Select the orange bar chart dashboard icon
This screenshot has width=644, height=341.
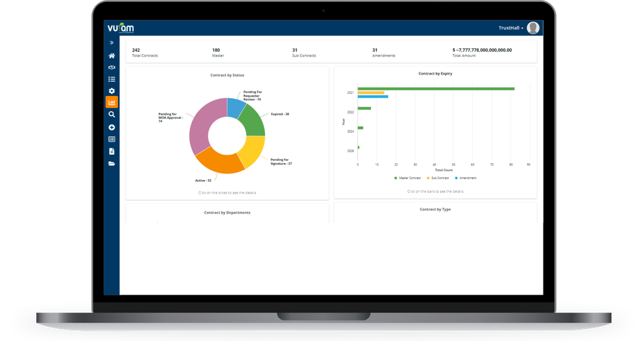click(x=112, y=102)
